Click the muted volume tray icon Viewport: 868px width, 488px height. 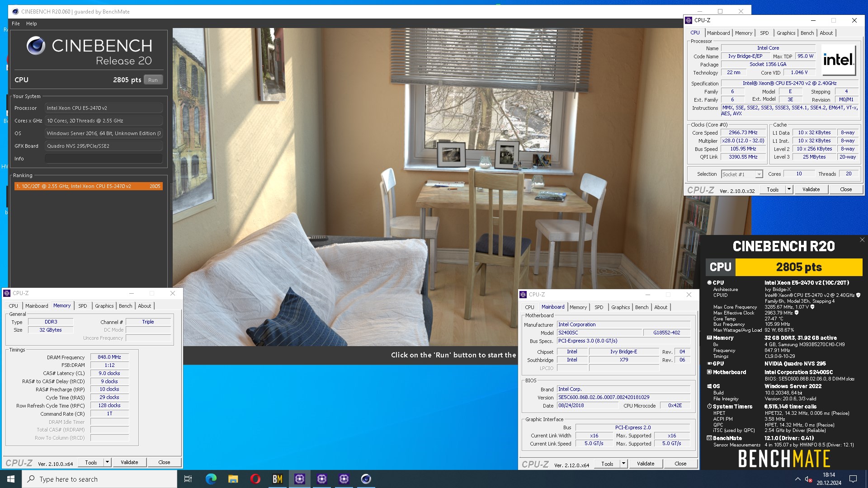(x=808, y=479)
